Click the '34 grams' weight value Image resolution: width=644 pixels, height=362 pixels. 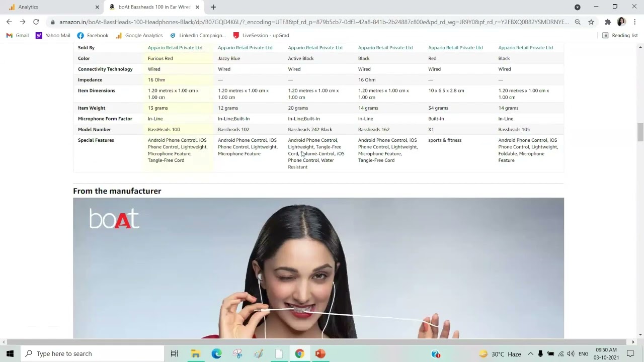(x=438, y=108)
